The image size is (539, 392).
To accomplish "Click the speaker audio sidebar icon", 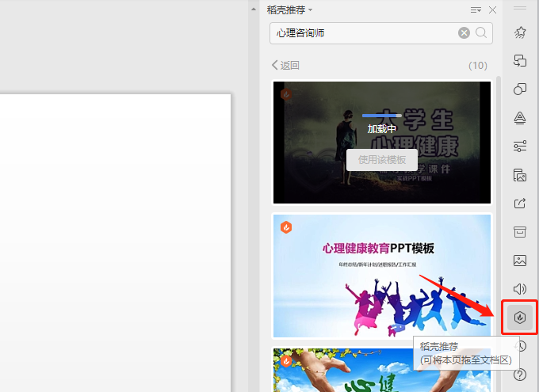I will [x=520, y=289].
